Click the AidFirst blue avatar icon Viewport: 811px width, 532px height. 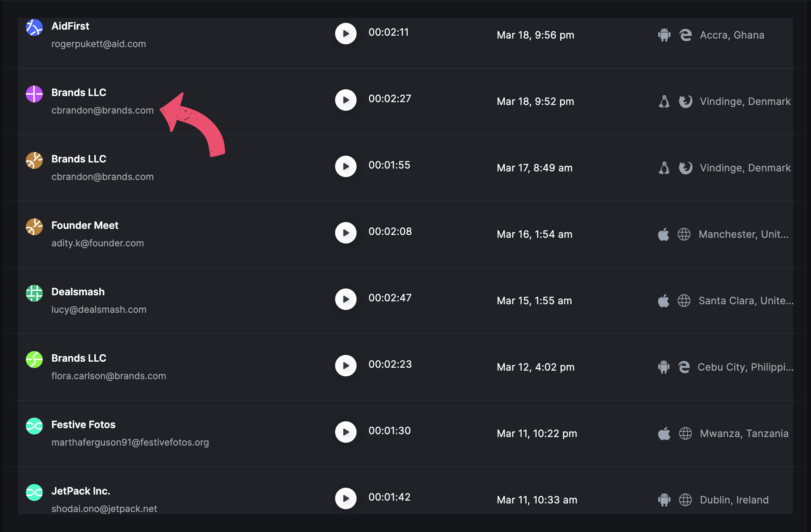(34, 27)
